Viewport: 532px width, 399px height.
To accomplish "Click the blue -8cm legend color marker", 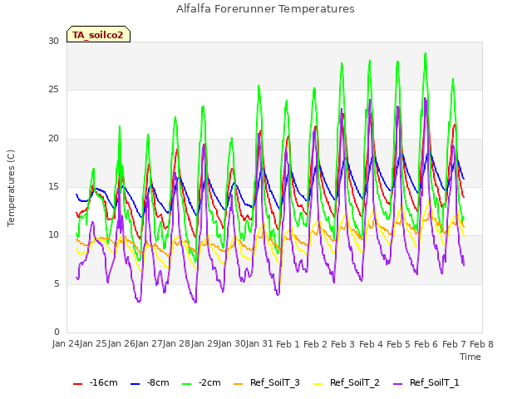I will click(x=135, y=384).
